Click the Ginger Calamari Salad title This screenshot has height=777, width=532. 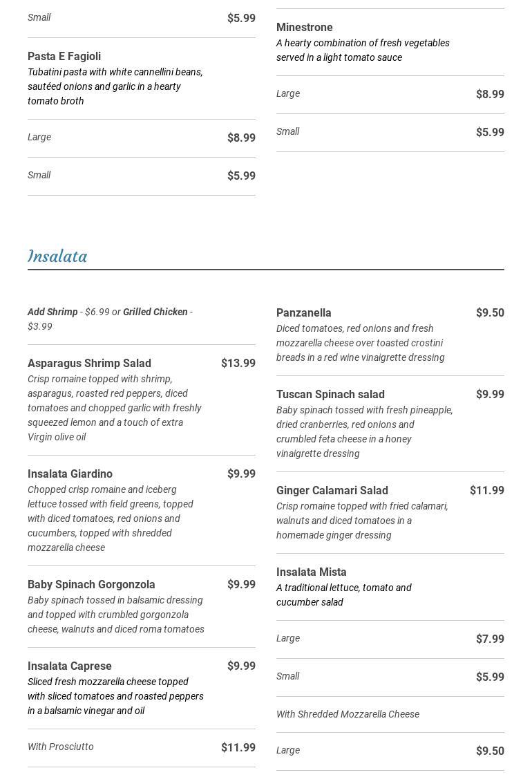point(332,491)
